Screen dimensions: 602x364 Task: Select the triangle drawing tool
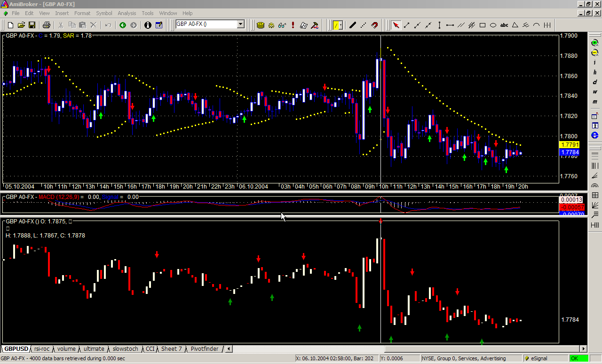(x=515, y=25)
